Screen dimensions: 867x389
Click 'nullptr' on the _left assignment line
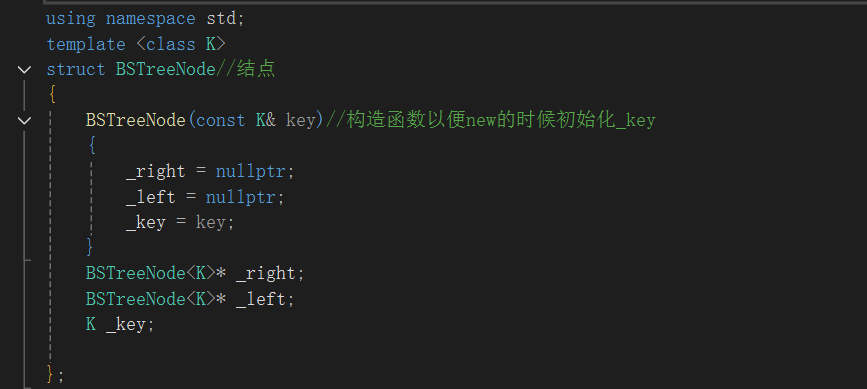[241, 197]
